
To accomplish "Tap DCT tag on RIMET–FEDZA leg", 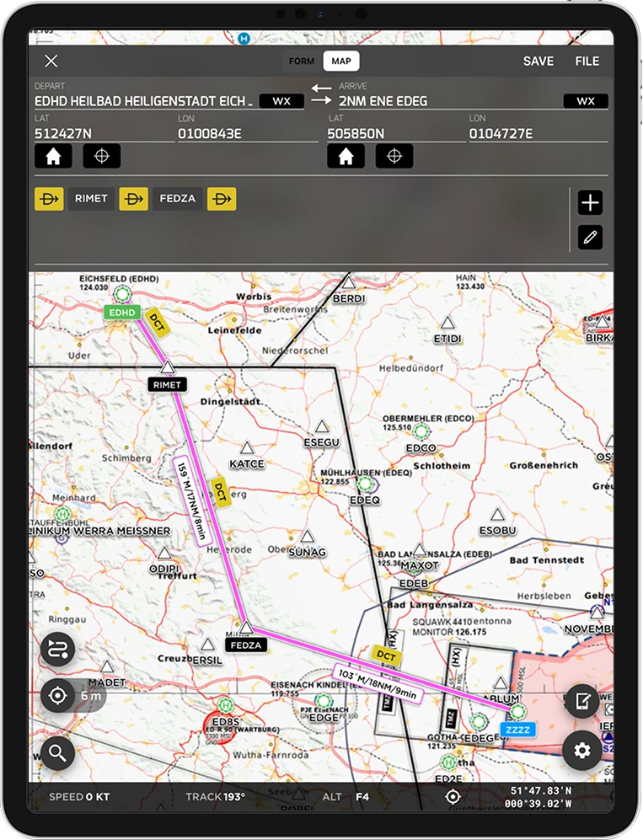I will tap(220, 491).
